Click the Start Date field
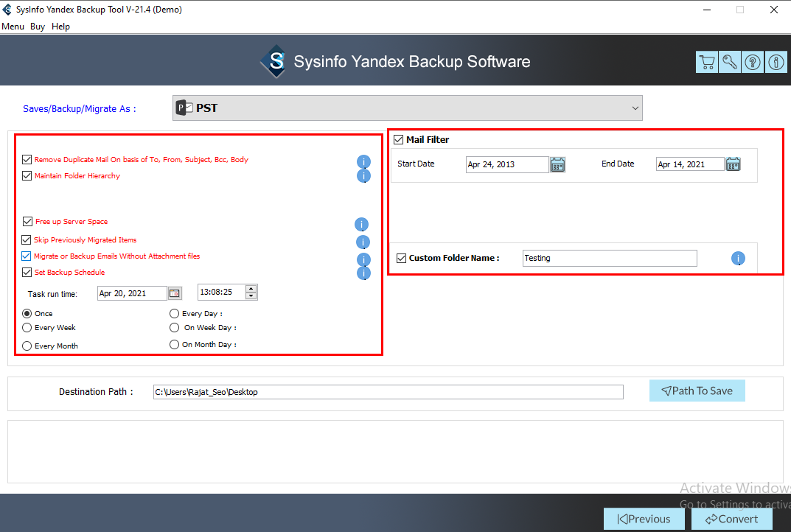The width and height of the screenshot is (791, 532). (507, 164)
